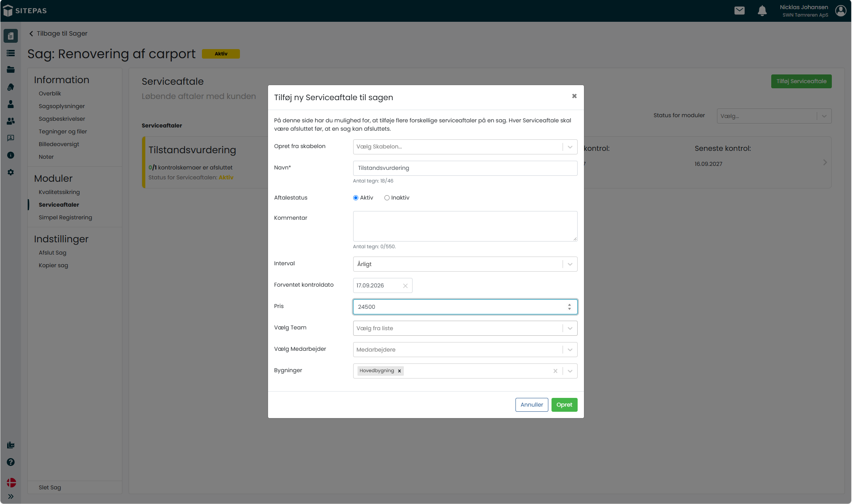852x504 pixels.
Task: Open Kvalitetssikring module
Action: click(x=59, y=192)
